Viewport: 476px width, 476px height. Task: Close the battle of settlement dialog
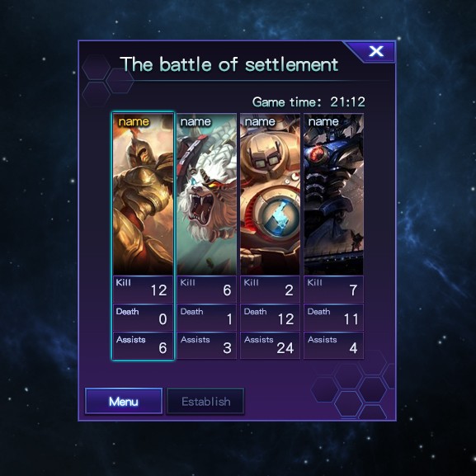click(376, 51)
